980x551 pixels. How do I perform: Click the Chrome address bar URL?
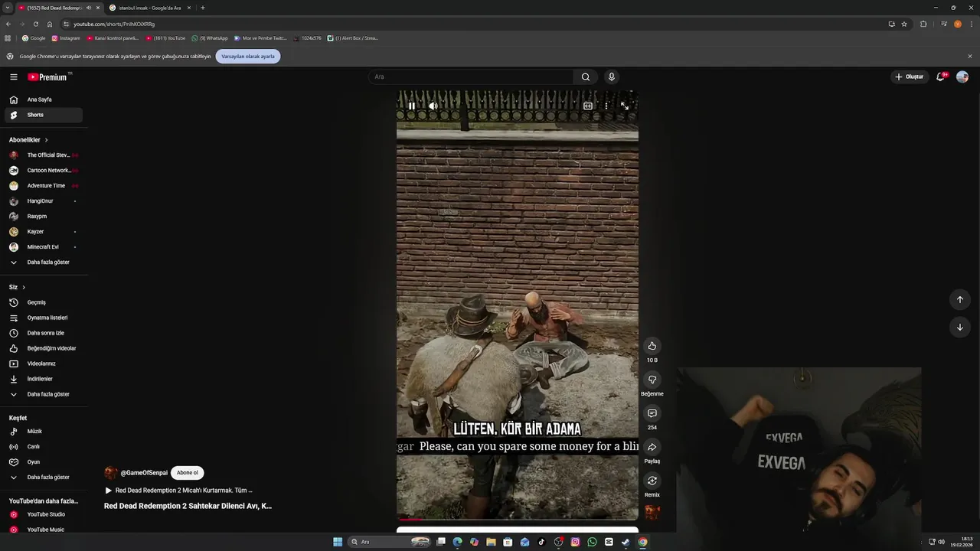point(114,24)
